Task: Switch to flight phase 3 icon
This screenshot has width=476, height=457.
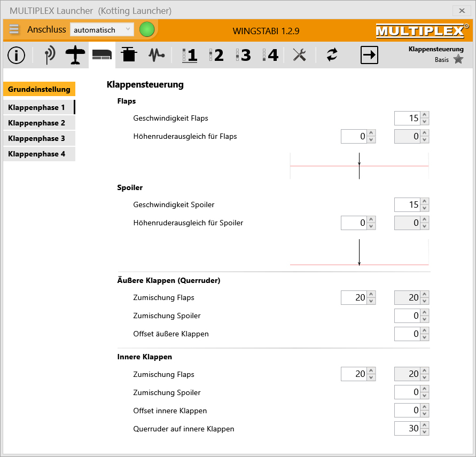Action: (244, 55)
